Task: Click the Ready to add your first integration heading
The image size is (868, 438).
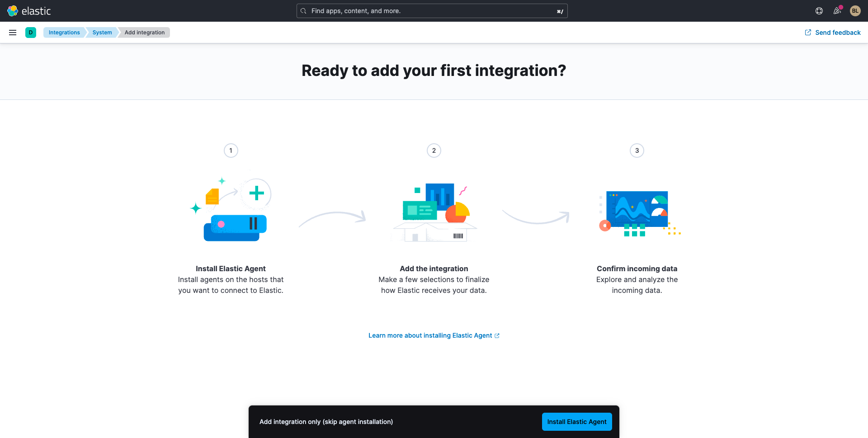Action: pyautogui.click(x=434, y=71)
